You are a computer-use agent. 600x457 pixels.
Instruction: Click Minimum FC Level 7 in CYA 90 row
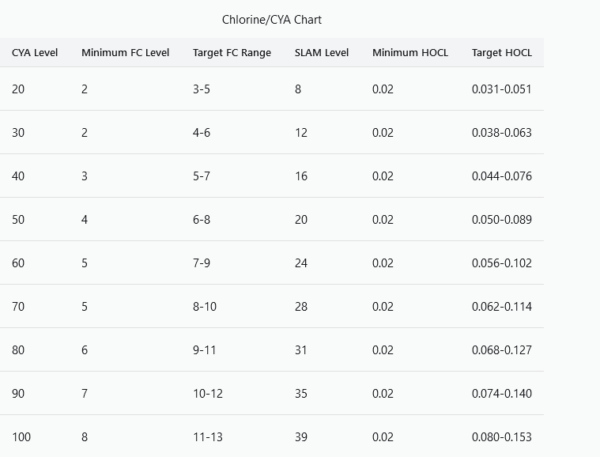click(85, 393)
